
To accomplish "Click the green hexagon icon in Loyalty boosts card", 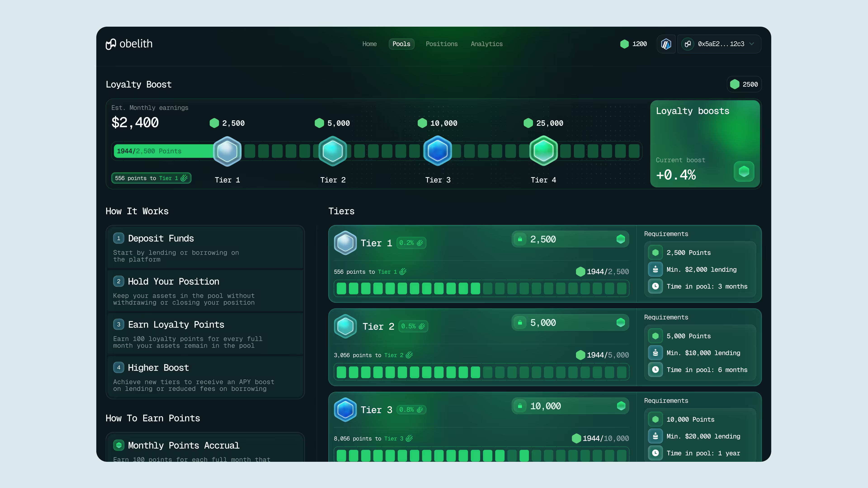I will pyautogui.click(x=744, y=171).
